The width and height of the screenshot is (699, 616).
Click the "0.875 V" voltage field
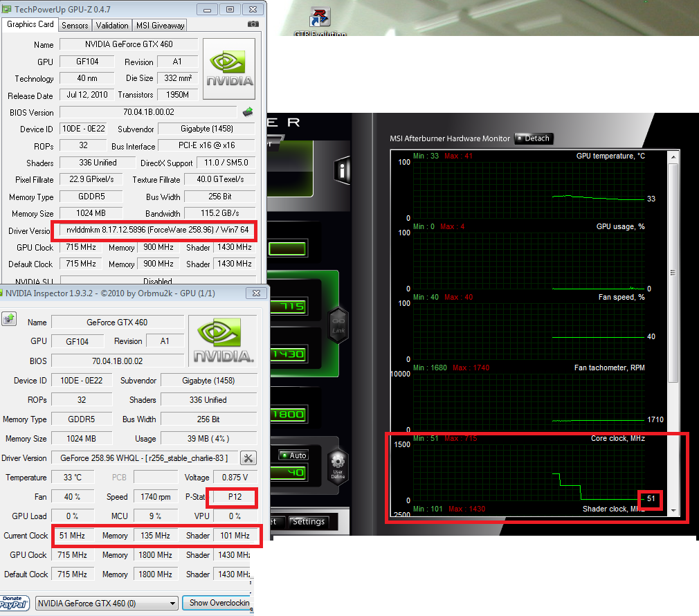(235, 478)
